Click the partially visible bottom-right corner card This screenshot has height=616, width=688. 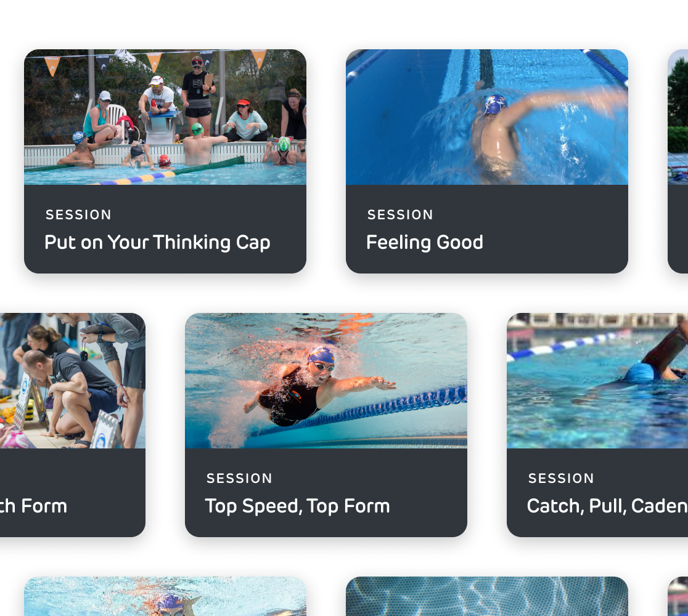(678, 596)
